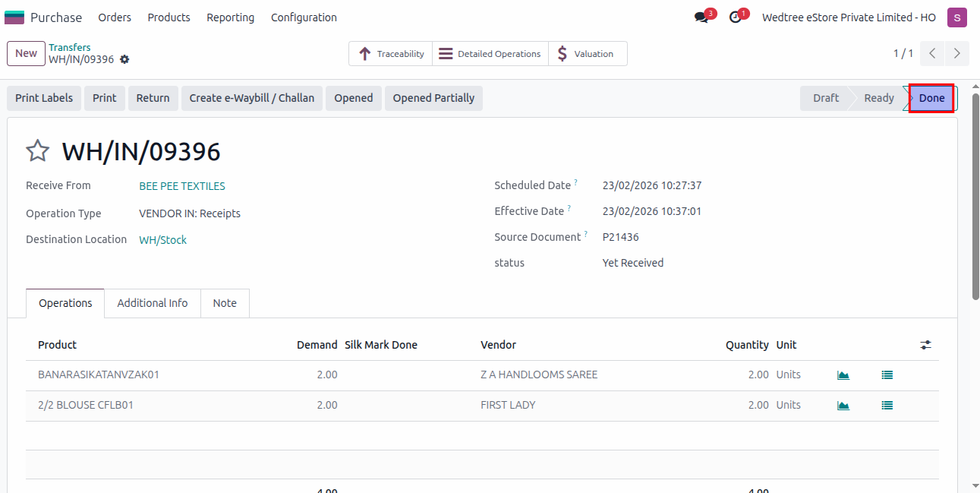Screen dimensions: 980x493
Task: Open the Reporting menu
Action: pyautogui.click(x=230, y=17)
